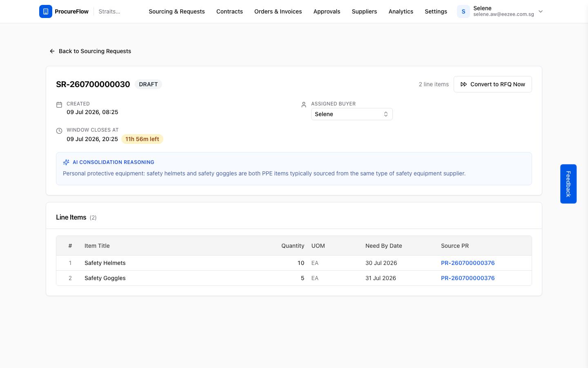Go to Approvals
This screenshot has height=368, width=588.
(327, 11)
